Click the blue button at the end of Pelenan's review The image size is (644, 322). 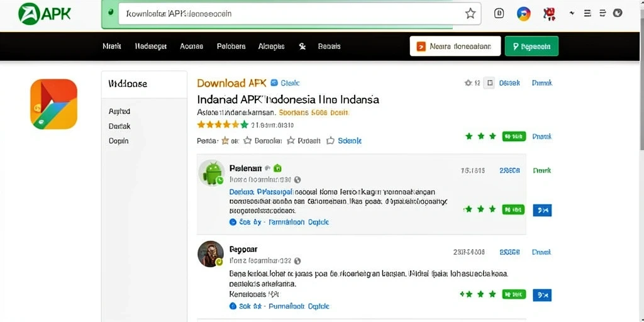[542, 210]
